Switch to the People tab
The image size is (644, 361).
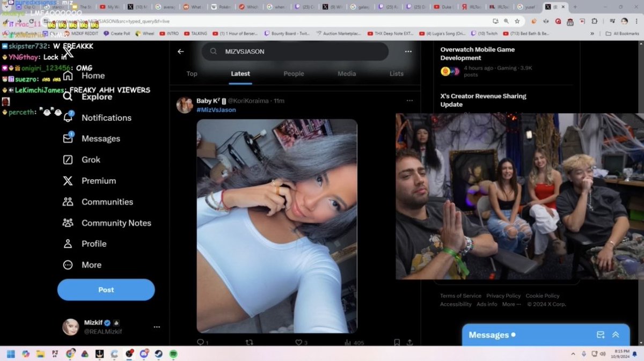[x=294, y=73]
